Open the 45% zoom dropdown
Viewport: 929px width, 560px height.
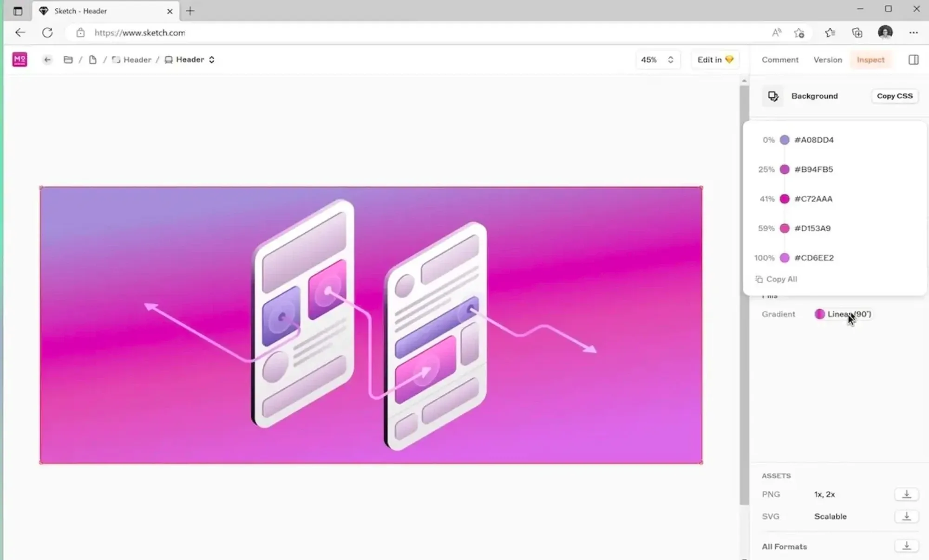(657, 59)
